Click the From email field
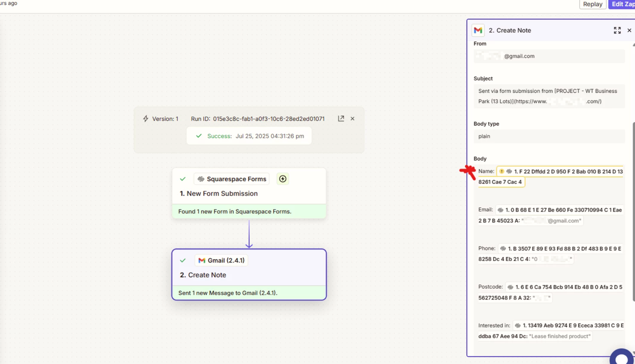635x364 pixels. 549,56
